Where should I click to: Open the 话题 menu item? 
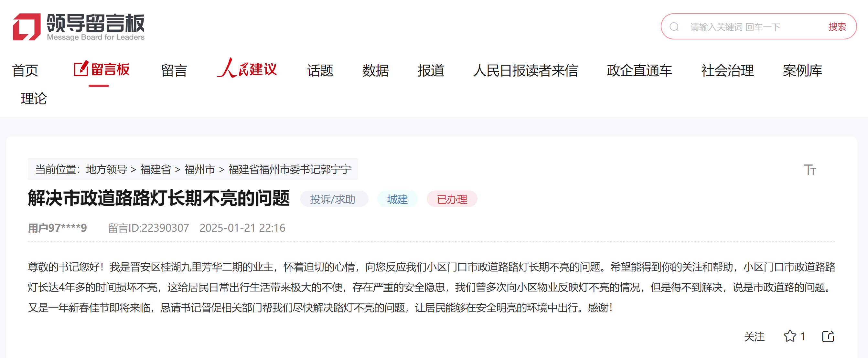[x=320, y=71]
